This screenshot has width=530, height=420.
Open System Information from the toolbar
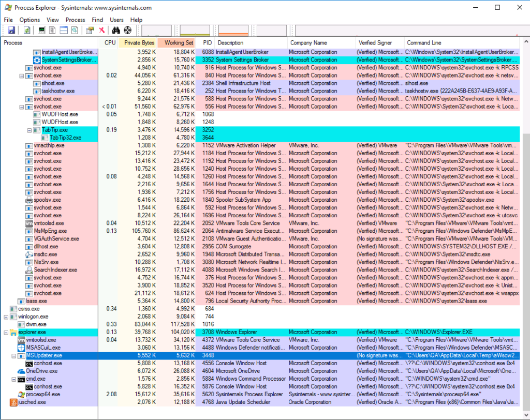point(41,31)
